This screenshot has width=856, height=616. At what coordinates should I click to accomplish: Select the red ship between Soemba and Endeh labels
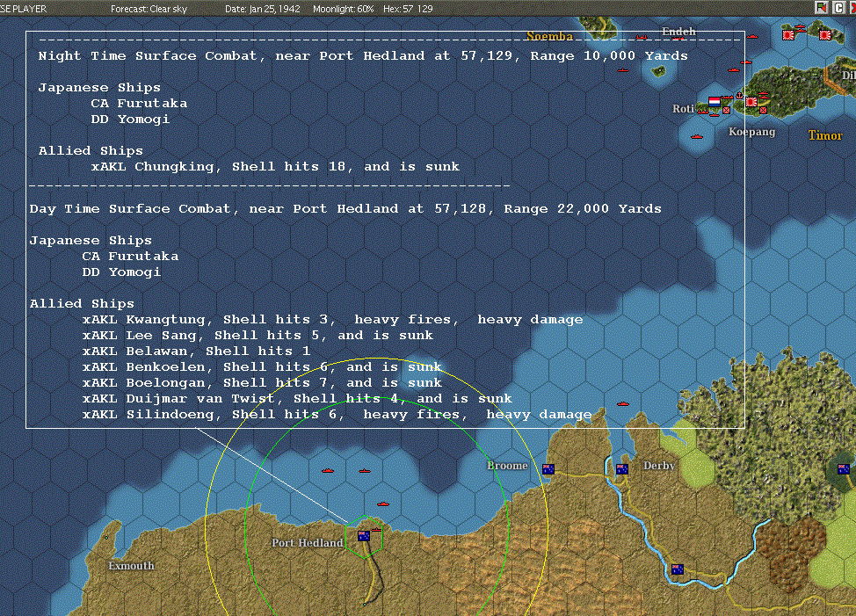(642, 37)
